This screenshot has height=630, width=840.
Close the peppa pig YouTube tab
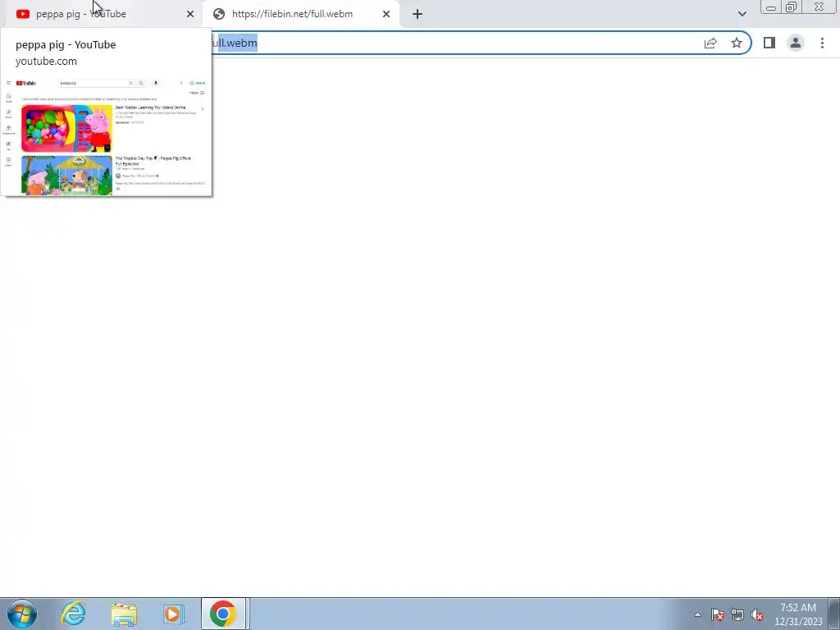click(x=190, y=14)
